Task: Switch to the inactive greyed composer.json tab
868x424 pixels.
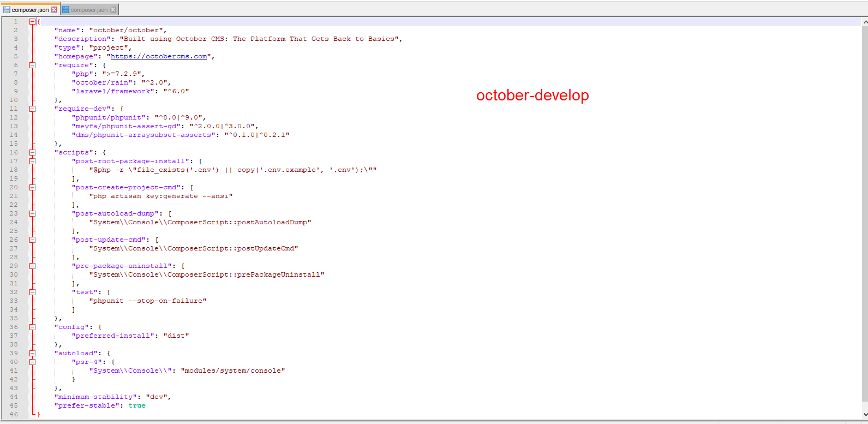Action: pyautogui.click(x=89, y=10)
